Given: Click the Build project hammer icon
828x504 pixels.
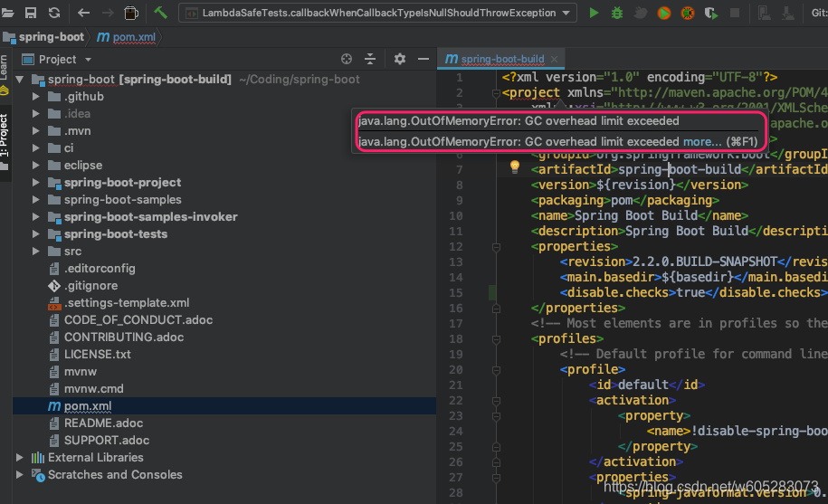Looking at the screenshot, I should click(160, 12).
